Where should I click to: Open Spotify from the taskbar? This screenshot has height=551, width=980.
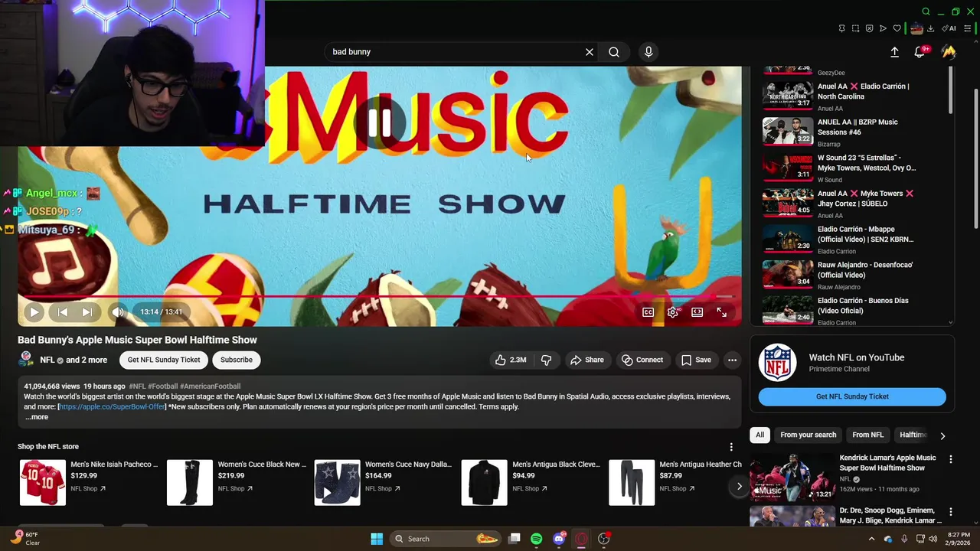tap(536, 539)
